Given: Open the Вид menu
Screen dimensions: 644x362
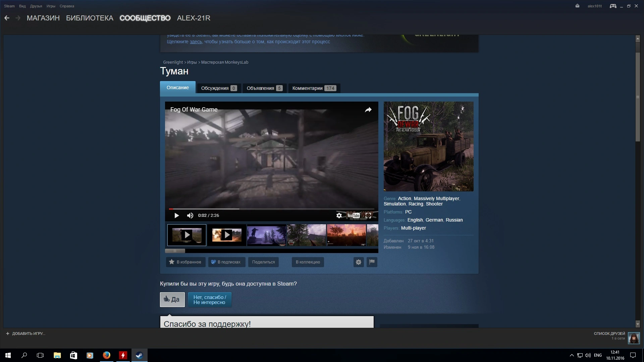Looking at the screenshot, I should click(x=22, y=6).
